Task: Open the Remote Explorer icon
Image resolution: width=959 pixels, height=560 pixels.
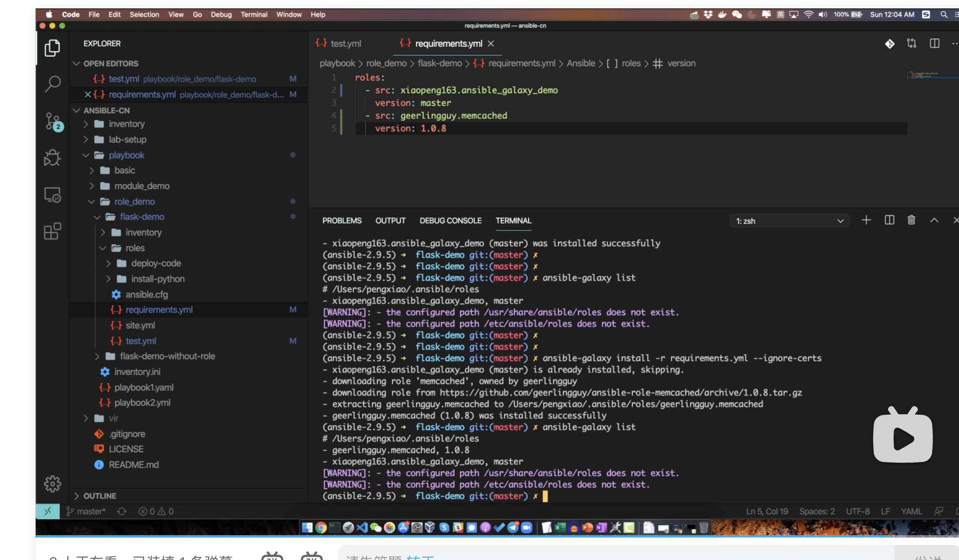Action: tap(52, 195)
